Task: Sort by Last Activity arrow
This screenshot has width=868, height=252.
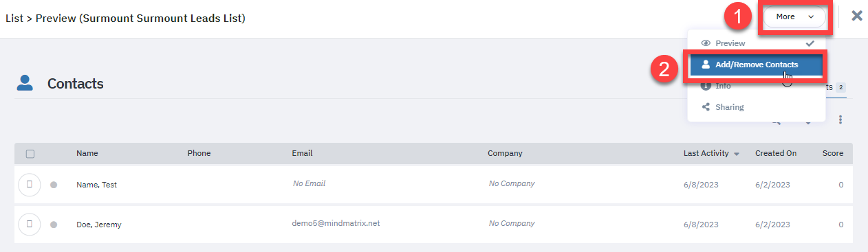Action: pyautogui.click(x=737, y=154)
